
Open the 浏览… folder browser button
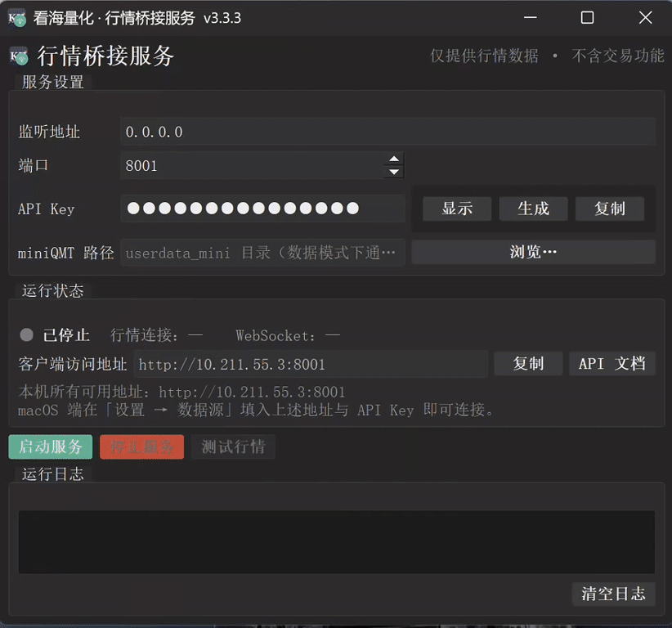(533, 252)
